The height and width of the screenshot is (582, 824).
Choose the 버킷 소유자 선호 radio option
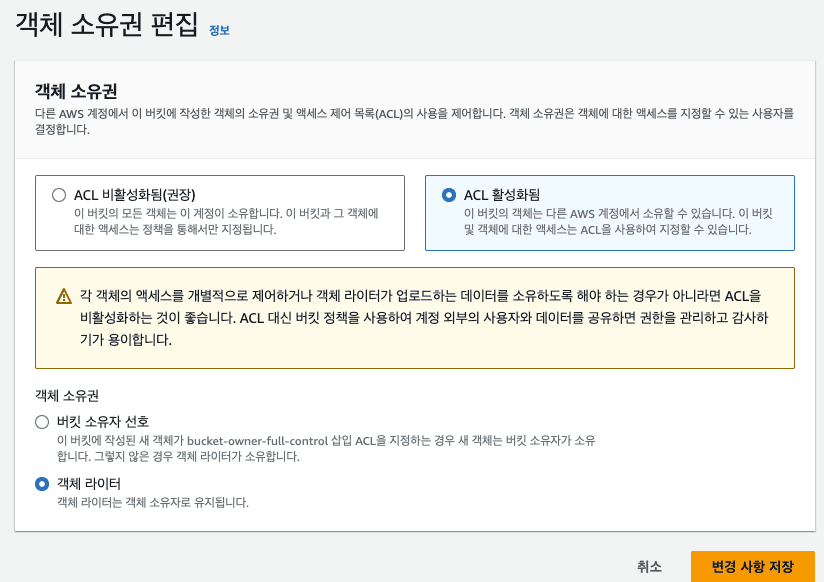tap(42, 422)
